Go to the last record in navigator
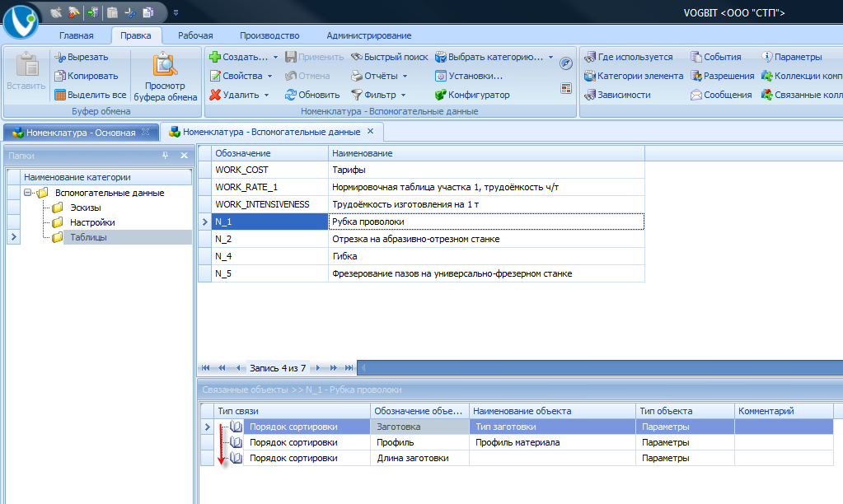Screen dimensions: 843x504 (349, 368)
